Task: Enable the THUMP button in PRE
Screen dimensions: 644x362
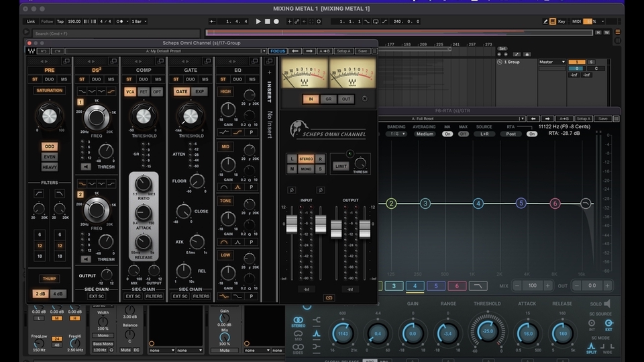Action: coord(49,279)
